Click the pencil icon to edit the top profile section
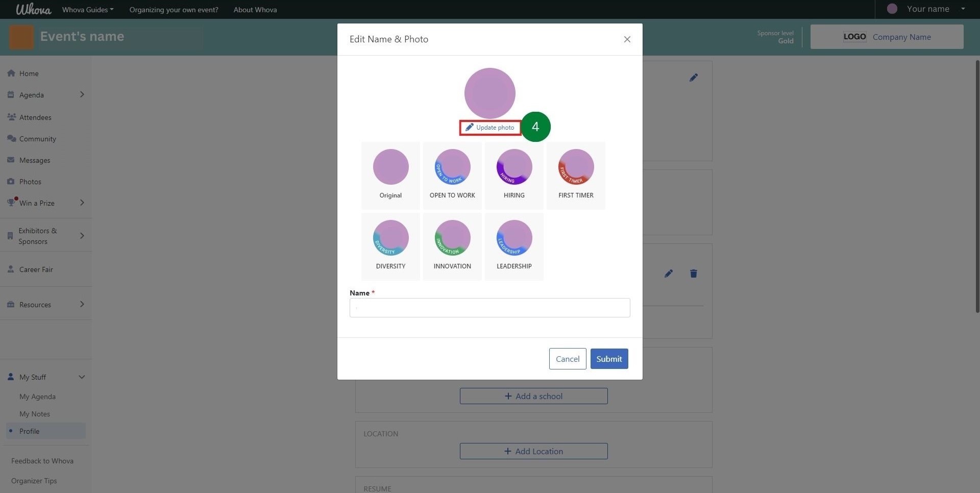Viewport: 980px width, 493px height. (x=694, y=77)
